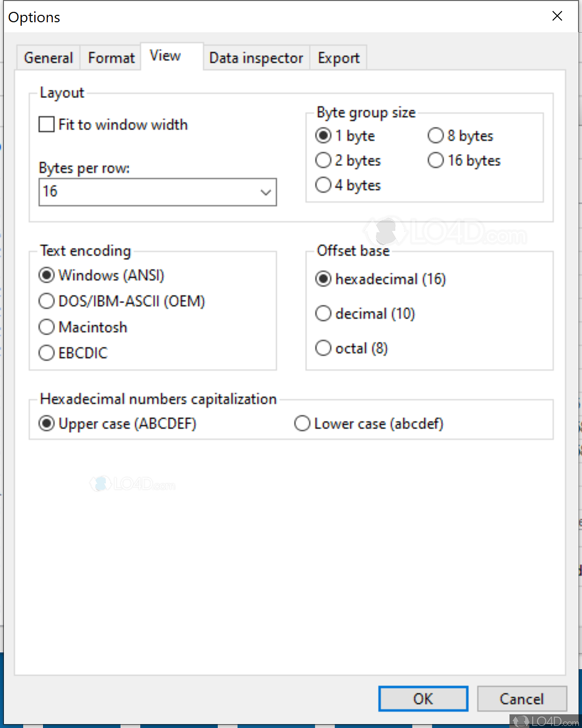Open the Bytes per row dropdown

point(266,192)
